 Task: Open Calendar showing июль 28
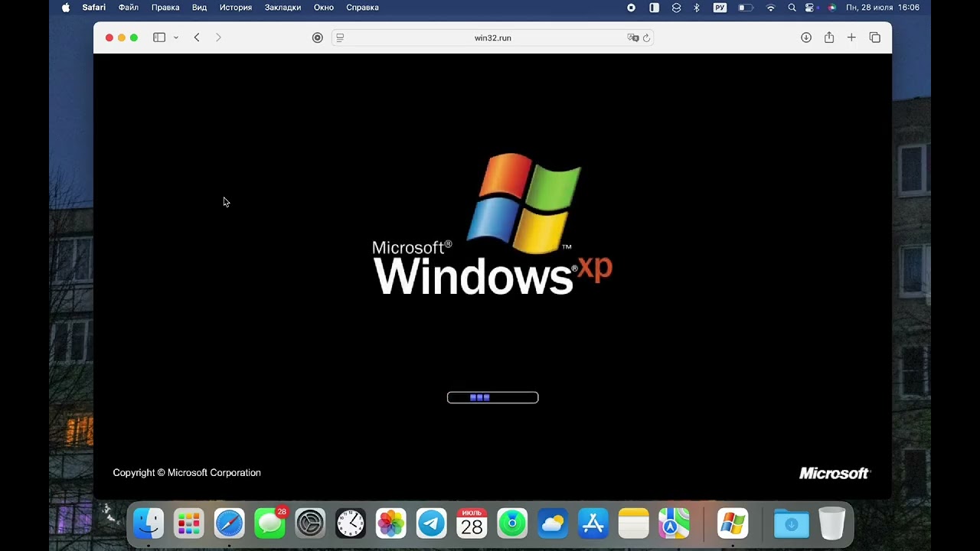(x=472, y=524)
